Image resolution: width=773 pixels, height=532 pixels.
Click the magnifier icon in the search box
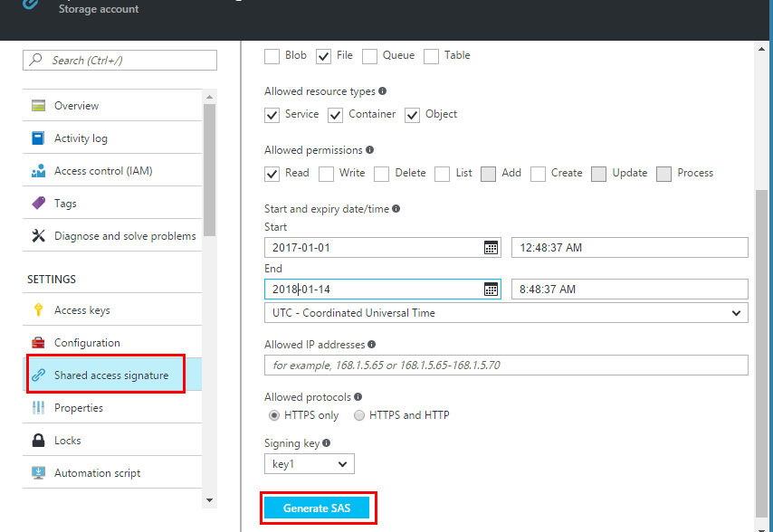(x=35, y=60)
